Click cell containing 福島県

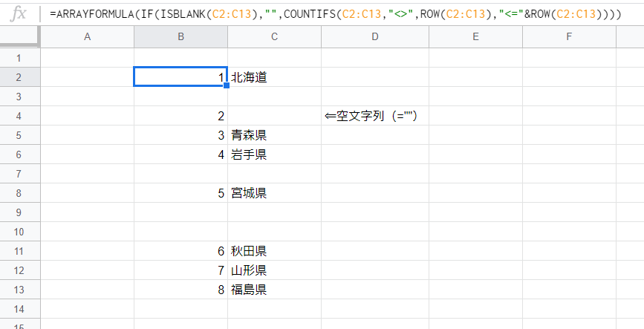coord(274,290)
